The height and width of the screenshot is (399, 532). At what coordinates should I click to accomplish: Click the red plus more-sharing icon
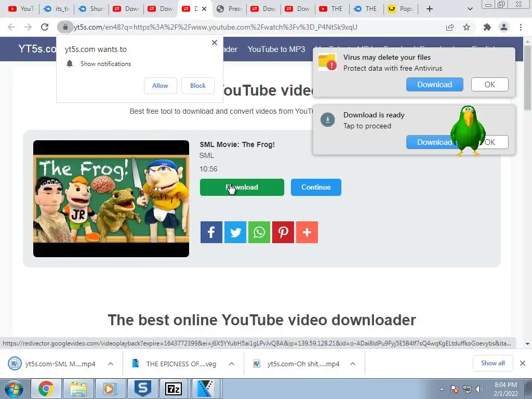[307, 232]
